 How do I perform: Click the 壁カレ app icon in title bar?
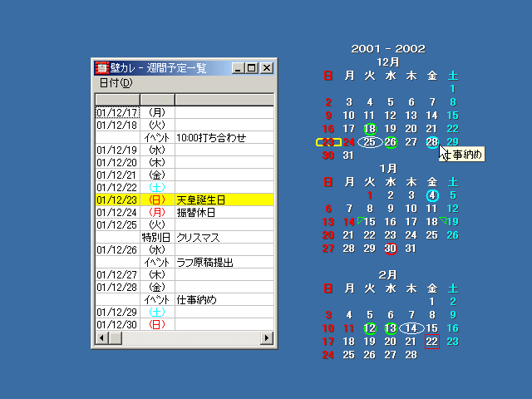point(101,68)
